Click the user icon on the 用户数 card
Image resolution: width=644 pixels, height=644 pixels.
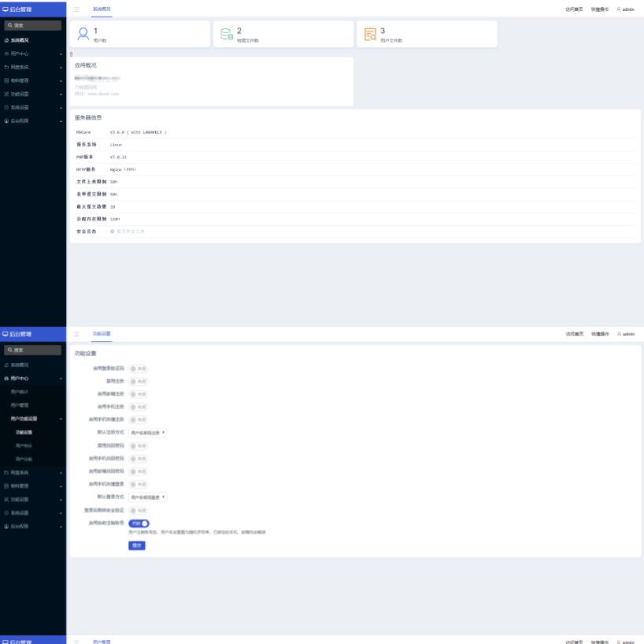[83, 34]
